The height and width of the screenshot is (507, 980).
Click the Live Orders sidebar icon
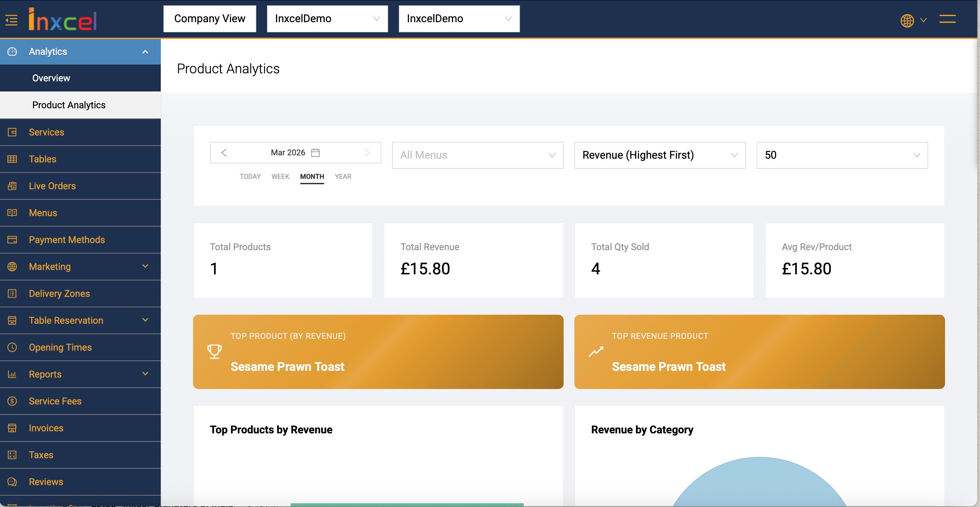[12, 186]
